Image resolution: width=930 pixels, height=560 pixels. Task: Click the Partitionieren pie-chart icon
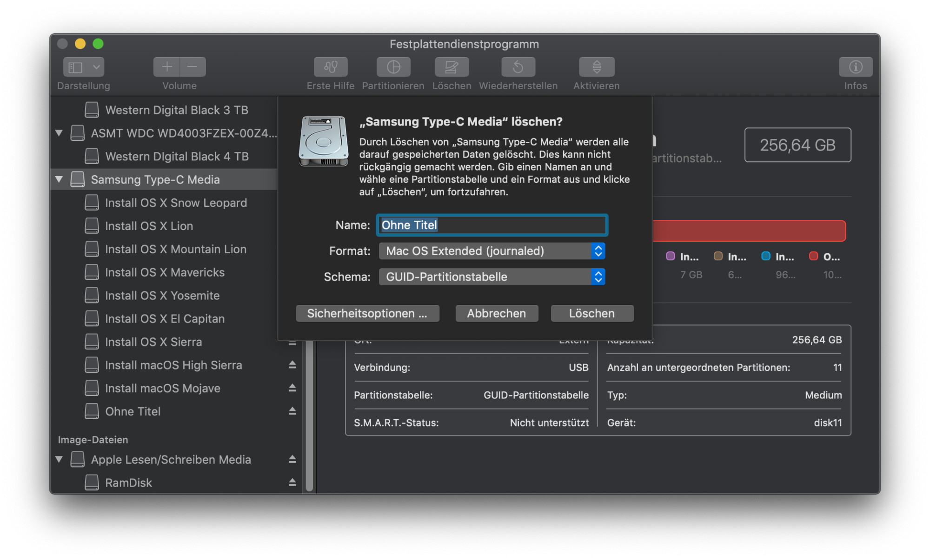(x=393, y=67)
